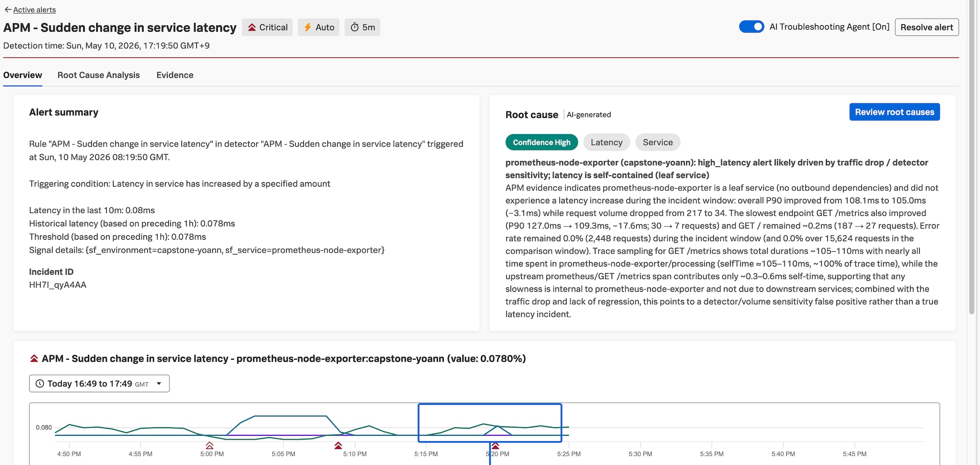Toggle the AI Troubleshooting Agent switch

[751, 27]
